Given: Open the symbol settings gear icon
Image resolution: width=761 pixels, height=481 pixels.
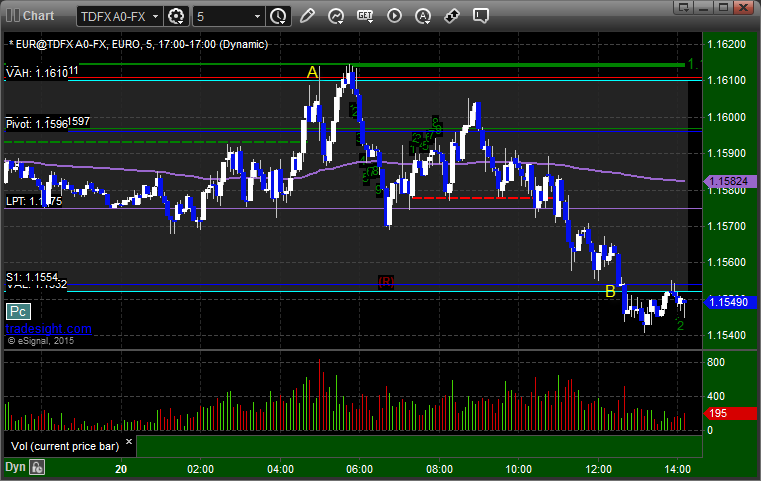Looking at the screenshot, I should [176, 17].
